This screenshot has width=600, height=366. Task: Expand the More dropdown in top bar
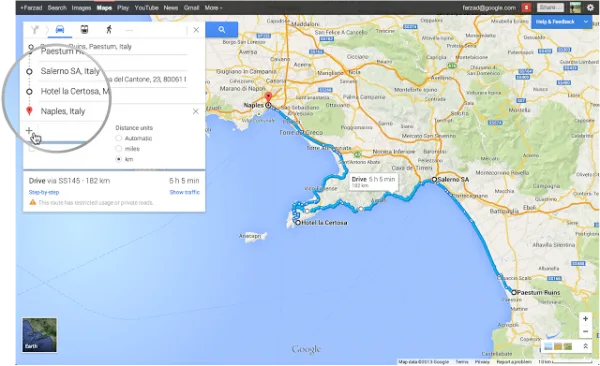pos(213,8)
